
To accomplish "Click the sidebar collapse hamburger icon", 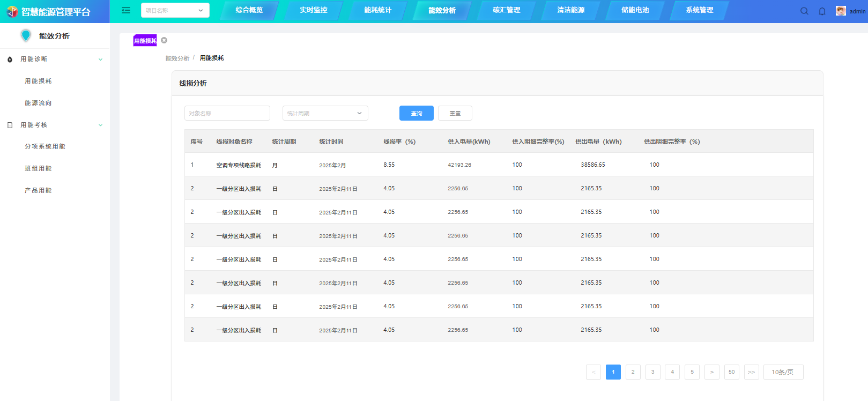I will pyautogui.click(x=126, y=10).
